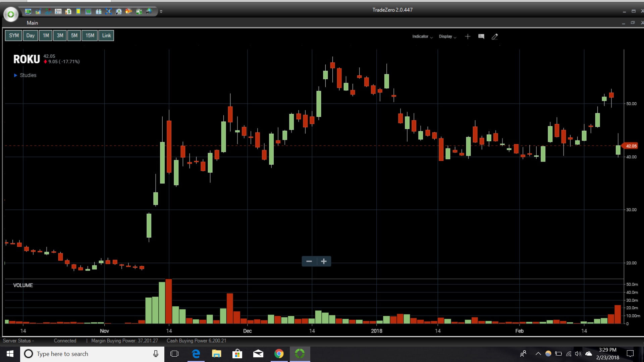
Task: Click the first Level 2 window toolbar icon
Action: (28, 11)
